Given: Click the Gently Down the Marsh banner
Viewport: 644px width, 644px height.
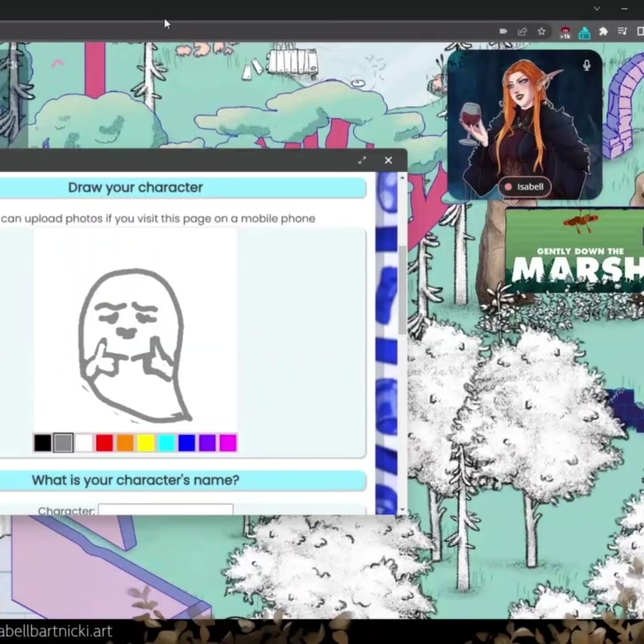Looking at the screenshot, I should pyautogui.click(x=575, y=250).
